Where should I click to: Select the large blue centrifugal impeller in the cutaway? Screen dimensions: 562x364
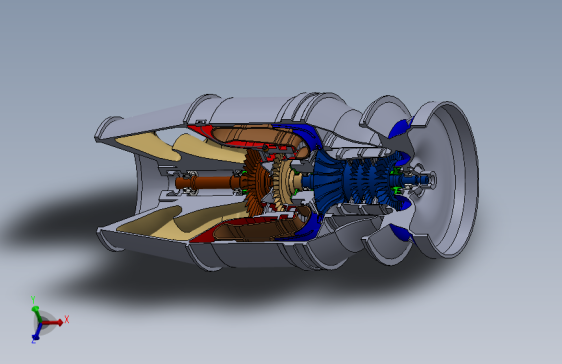tap(329, 182)
